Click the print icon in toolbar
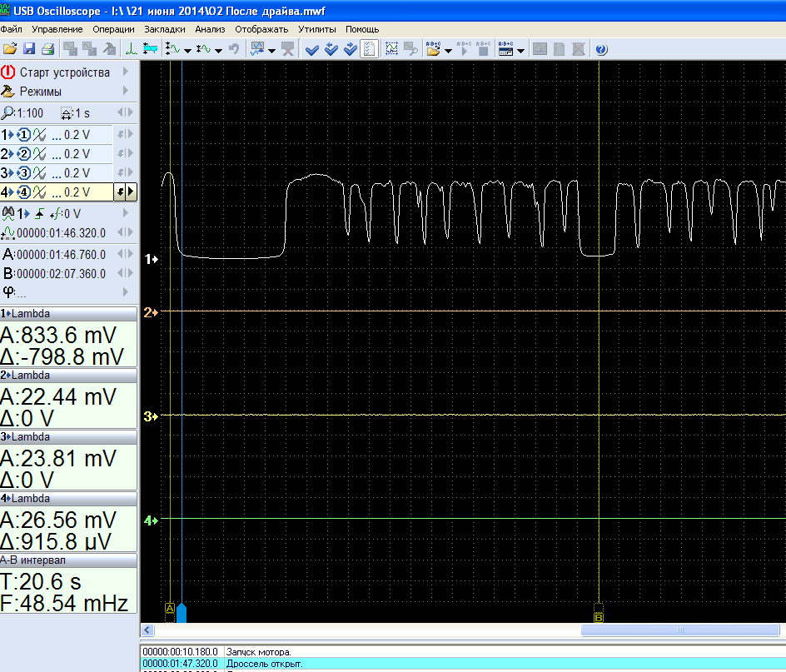Screen dimensions: 786x672 (x=47, y=49)
